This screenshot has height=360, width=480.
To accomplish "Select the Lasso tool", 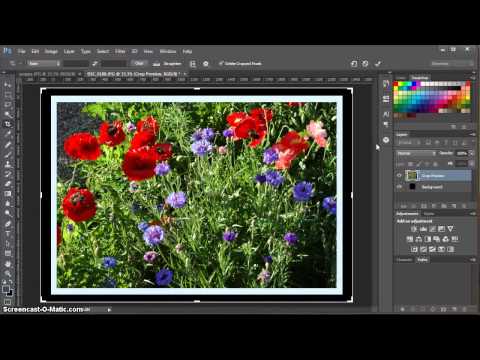I will click(x=7, y=105).
